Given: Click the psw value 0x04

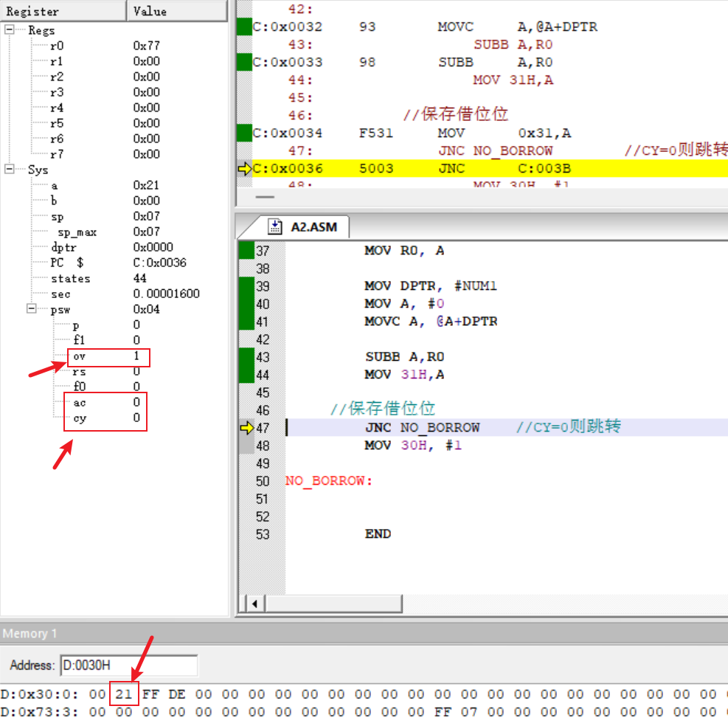Looking at the screenshot, I should pos(146,309).
